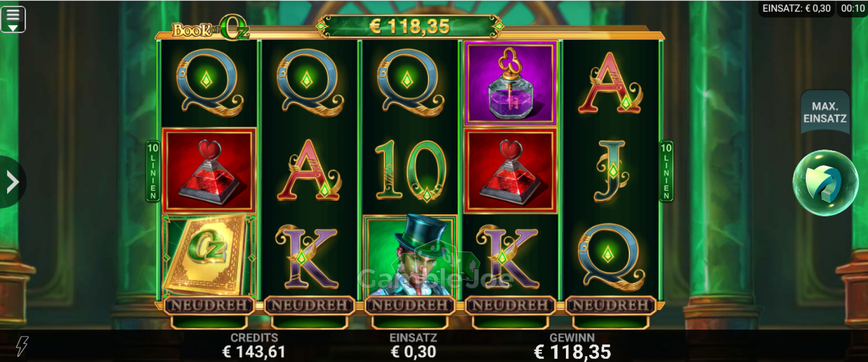The image size is (868, 362).
Task: Click the red heart pyramid on reel one
Action: (209, 170)
